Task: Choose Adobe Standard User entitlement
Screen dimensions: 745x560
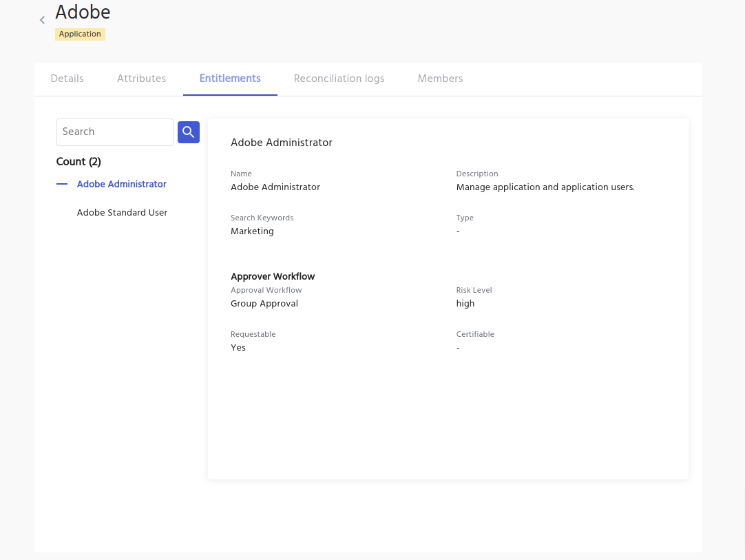Action: 122,213
